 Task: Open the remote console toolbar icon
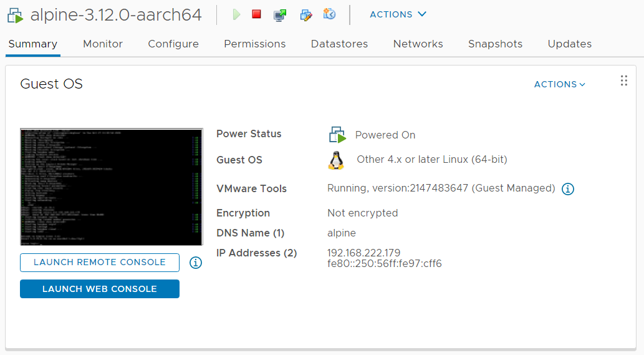pos(280,15)
